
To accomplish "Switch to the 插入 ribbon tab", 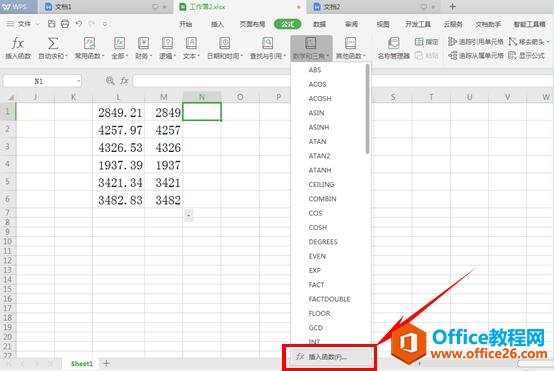I will tap(217, 24).
